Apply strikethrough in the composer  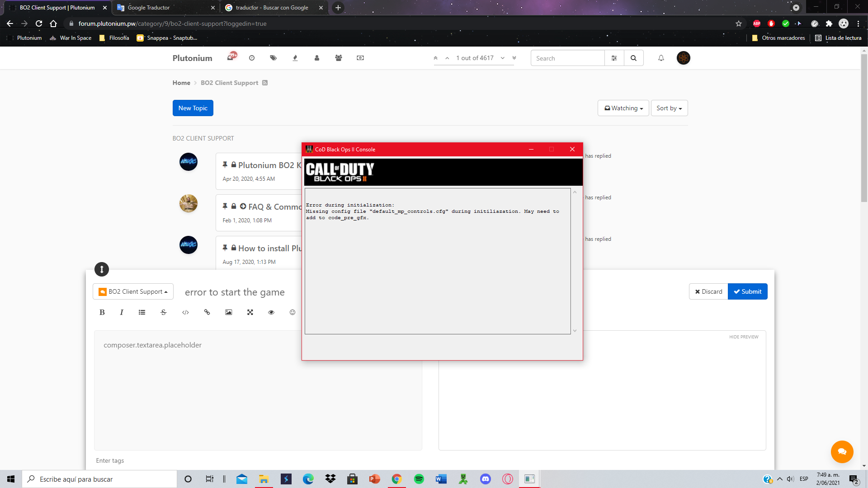click(x=164, y=312)
